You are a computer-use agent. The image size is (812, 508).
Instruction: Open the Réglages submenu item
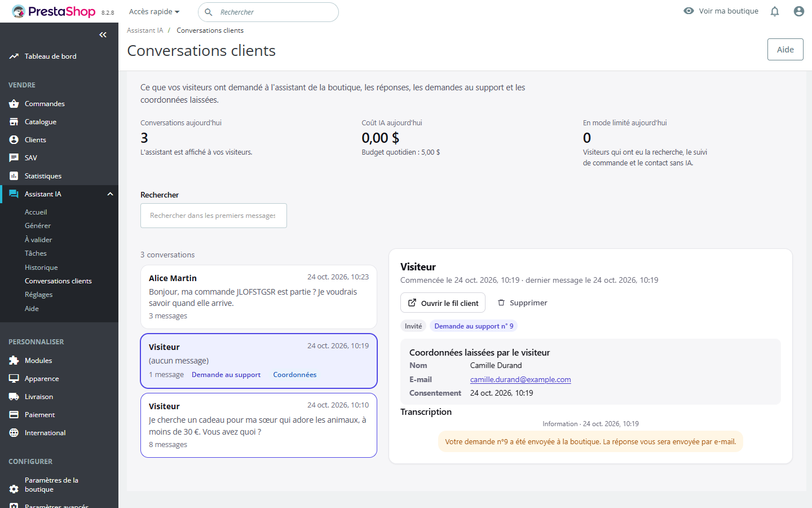tap(38, 295)
